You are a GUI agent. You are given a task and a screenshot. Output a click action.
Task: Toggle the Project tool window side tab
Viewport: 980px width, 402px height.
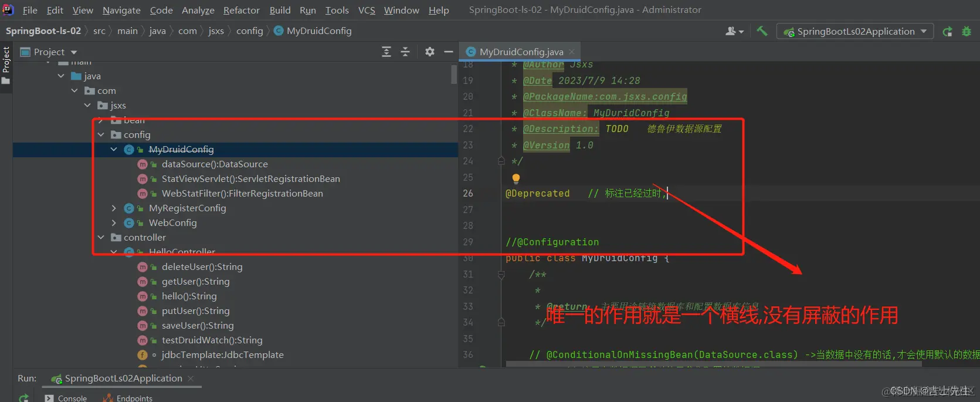6,65
